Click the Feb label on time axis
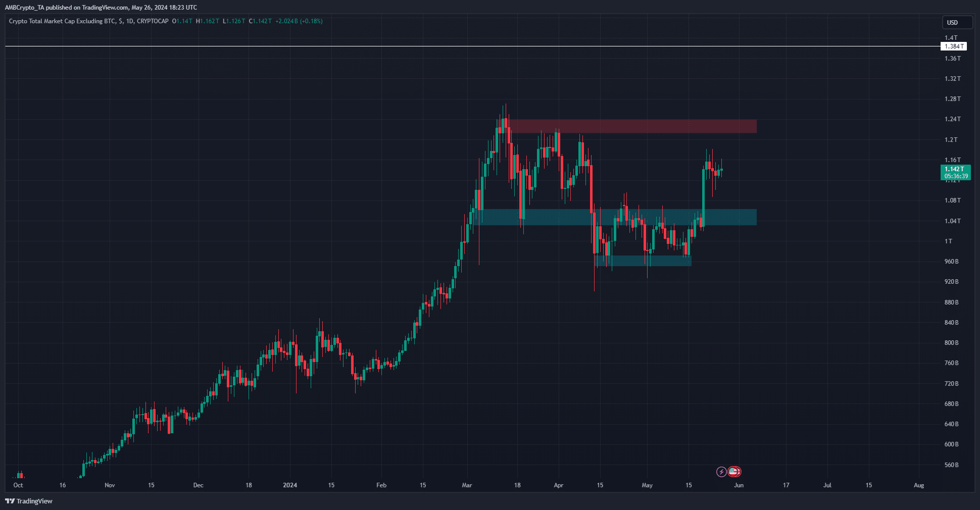Viewport: 980px width, 510px height. (381, 485)
